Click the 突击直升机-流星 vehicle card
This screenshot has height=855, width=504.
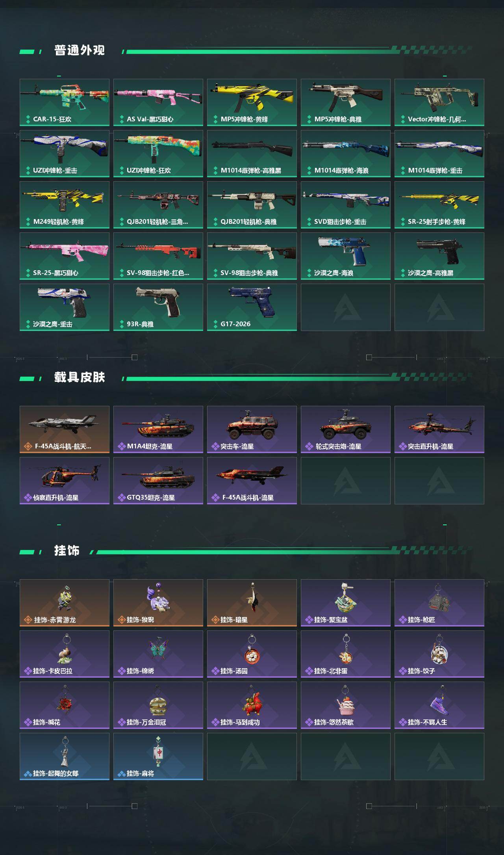tap(439, 429)
